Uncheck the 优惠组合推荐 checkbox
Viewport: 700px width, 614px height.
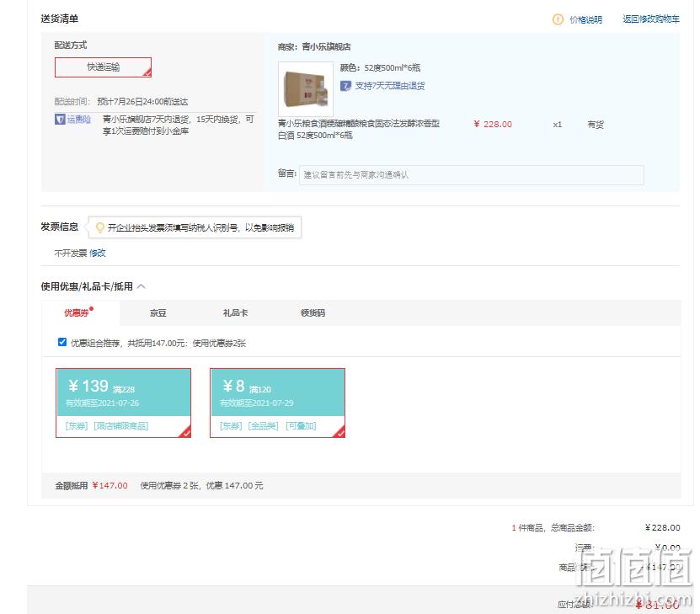click(62, 342)
